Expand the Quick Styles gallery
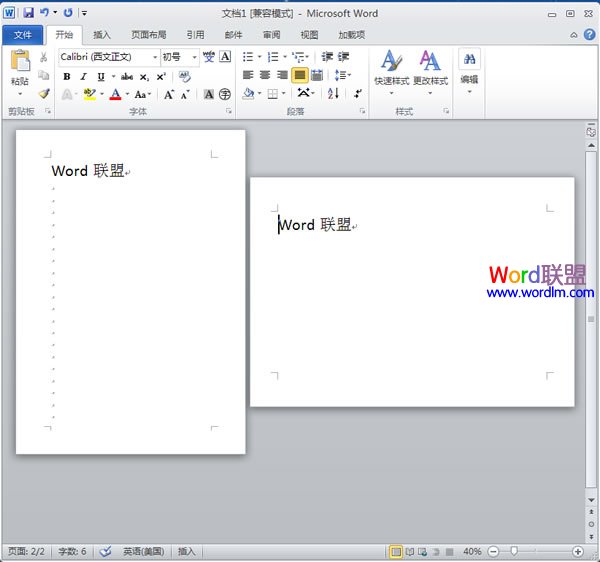Image resolution: width=600 pixels, height=562 pixels. click(391, 73)
